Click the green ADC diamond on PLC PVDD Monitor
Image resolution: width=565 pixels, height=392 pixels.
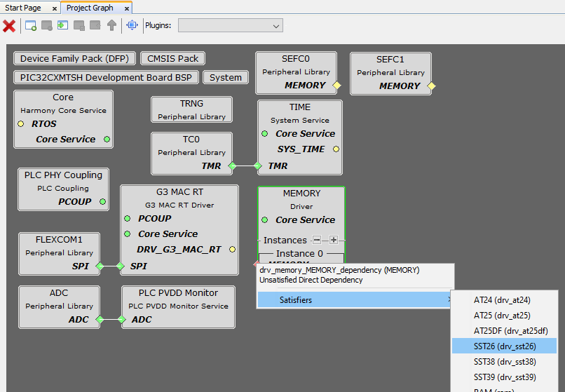122,320
